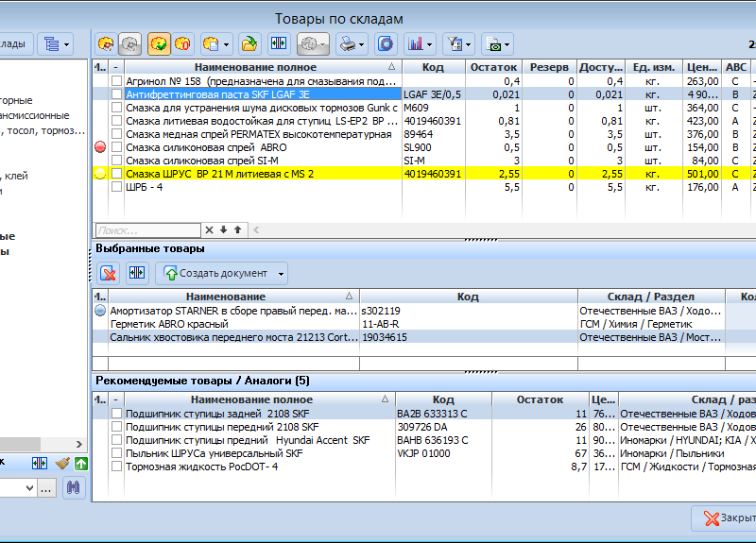Image resolution: width=756 pixels, height=543 pixels.
Task: Click the first coin-stack toolbar icon
Action: [x=106, y=44]
